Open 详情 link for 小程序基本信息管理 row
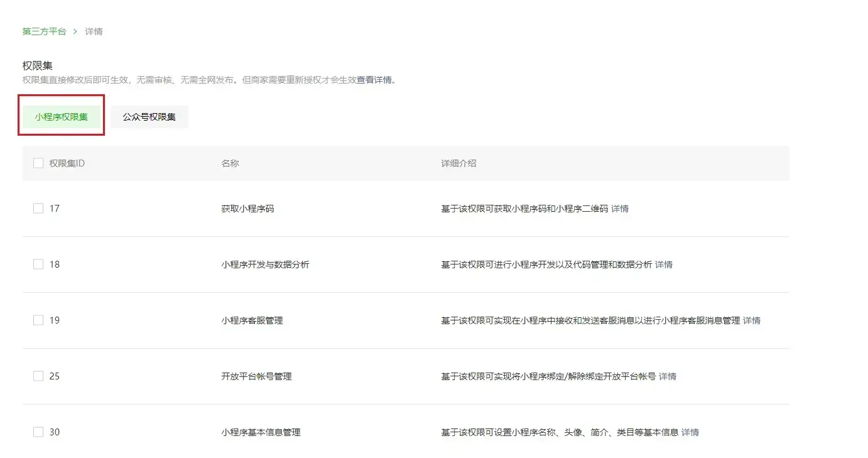Viewport: 868px width, 458px height. coord(690,432)
